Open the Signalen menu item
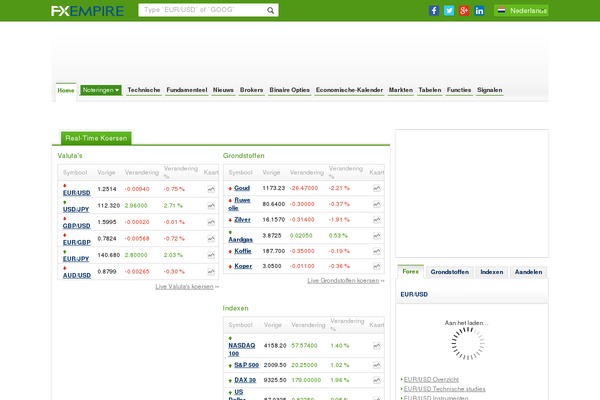This screenshot has height=400, width=600. pos(489,90)
